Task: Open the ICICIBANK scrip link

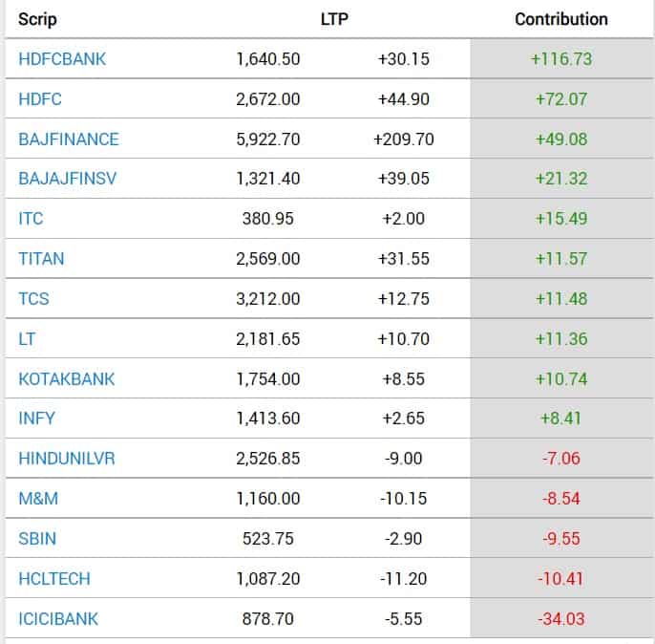Action: [58, 619]
